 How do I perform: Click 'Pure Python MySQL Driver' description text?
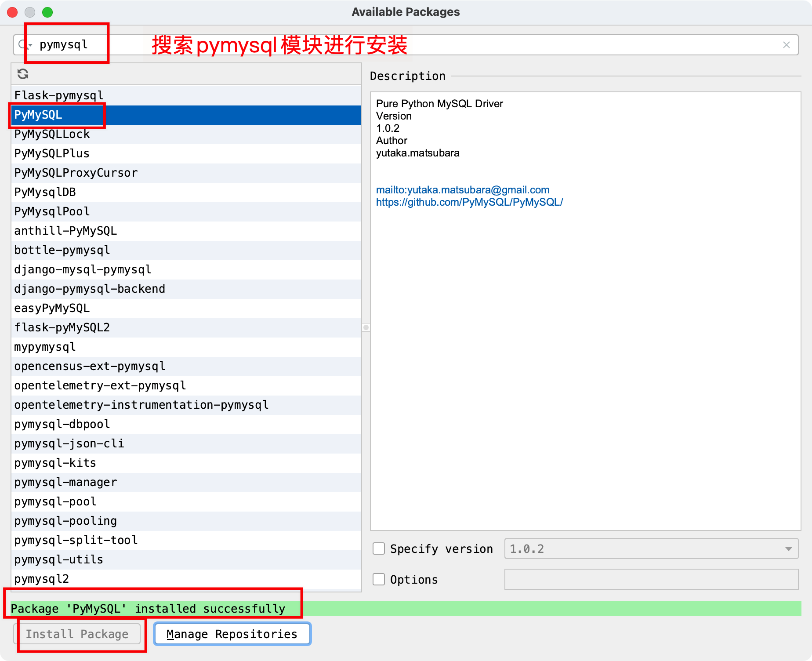(439, 104)
